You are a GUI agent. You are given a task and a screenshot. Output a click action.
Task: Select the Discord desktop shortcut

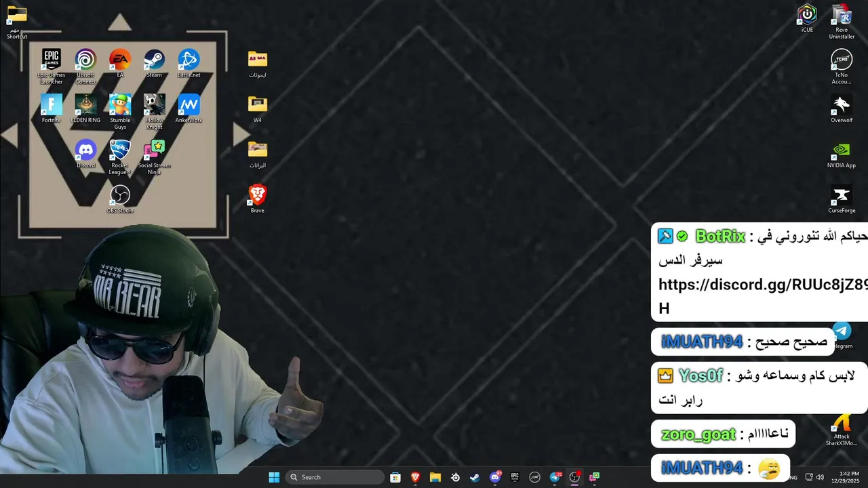pos(85,154)
